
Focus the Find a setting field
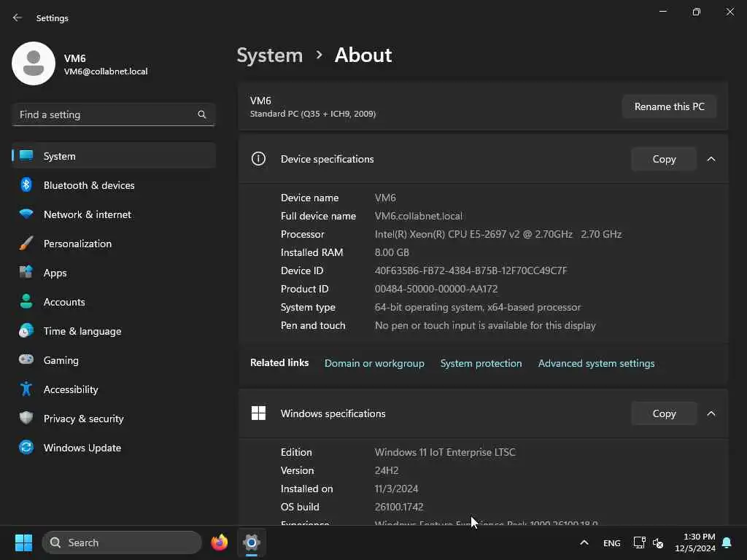tap(113, 114)
